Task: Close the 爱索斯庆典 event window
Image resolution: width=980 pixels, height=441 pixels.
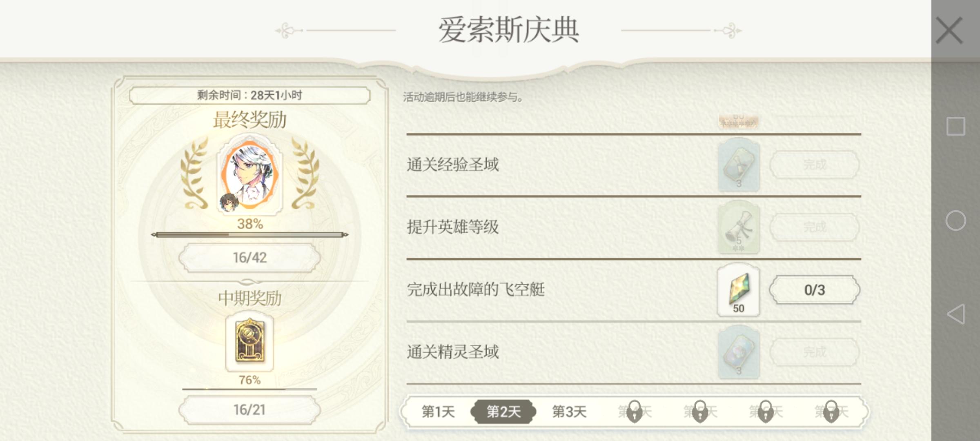Action: click(949, 30)
